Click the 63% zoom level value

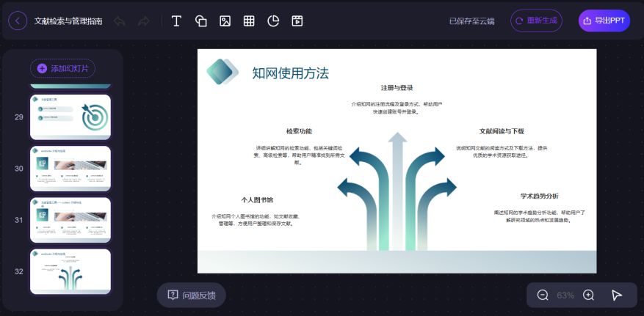click(x=565, y=295)
